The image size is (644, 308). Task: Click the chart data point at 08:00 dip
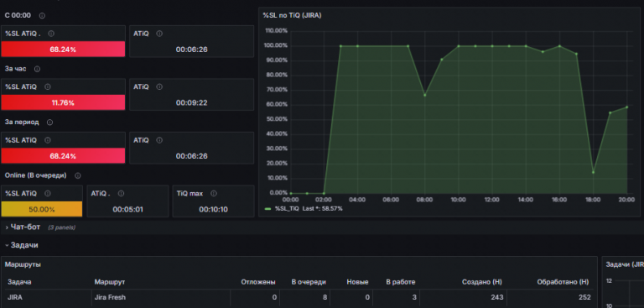(x=424, y=95)
